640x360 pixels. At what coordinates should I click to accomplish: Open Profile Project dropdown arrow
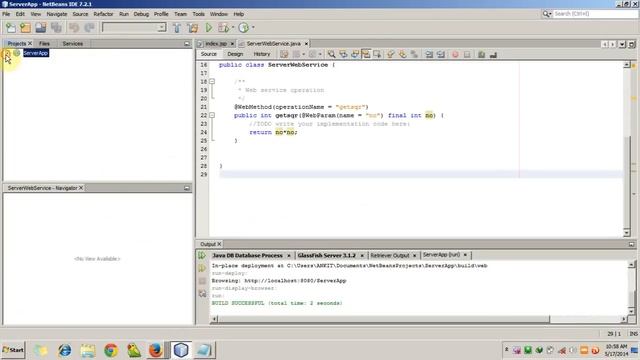point(253,28)
